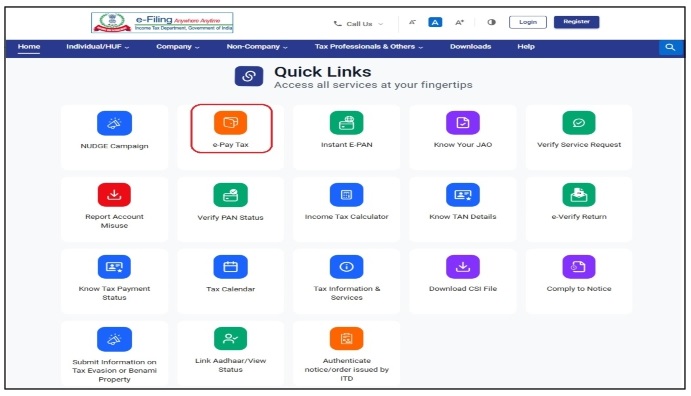Open the Income Tax Calculator icon

point(346,195)
